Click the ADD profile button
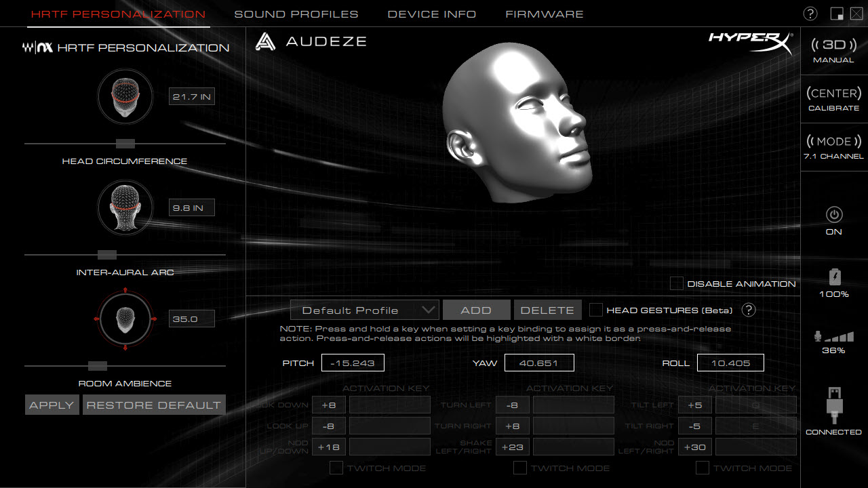Screen dimensions: 868x488 click(x=476, y=310)
